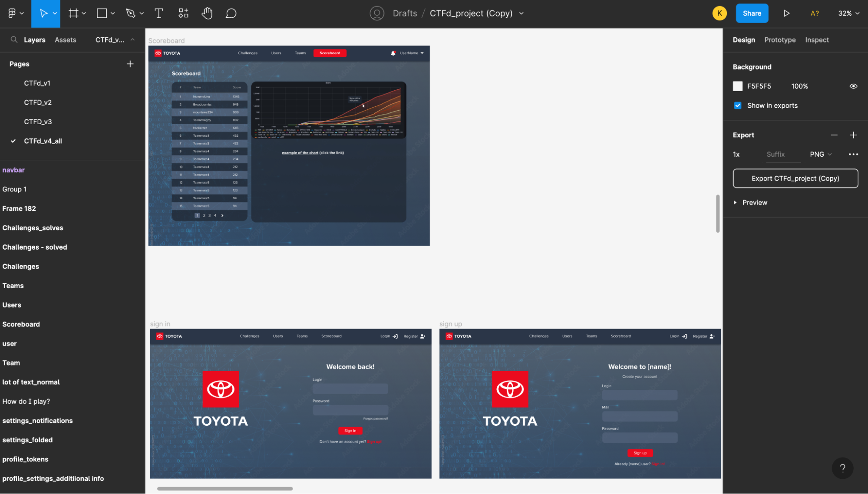Viewport: 868px width, 494px height.
Task: Click Export CTFd_project (Copy) button
Action: point(795,178)
